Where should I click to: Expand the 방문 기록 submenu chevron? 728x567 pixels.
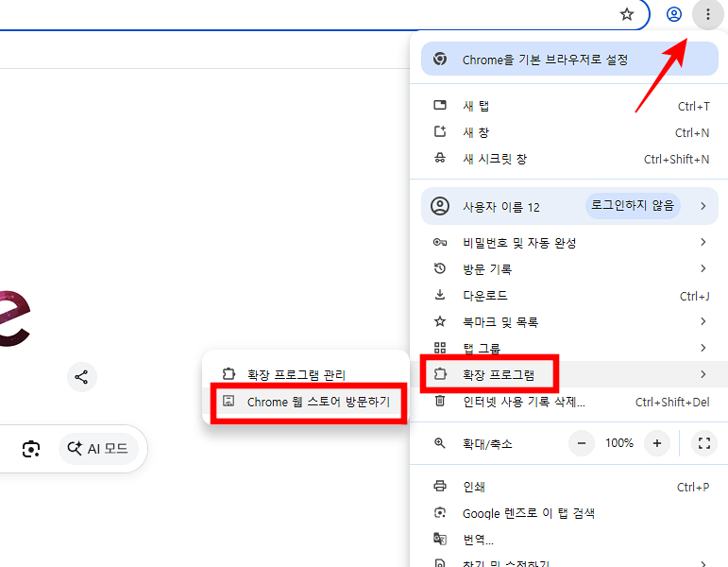(703, 268)
